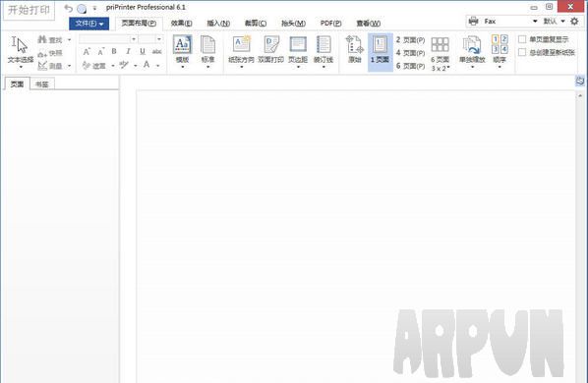Select the 页面 side panel tab
This screenshot has height=383, width=588.
tap(17, 84)
